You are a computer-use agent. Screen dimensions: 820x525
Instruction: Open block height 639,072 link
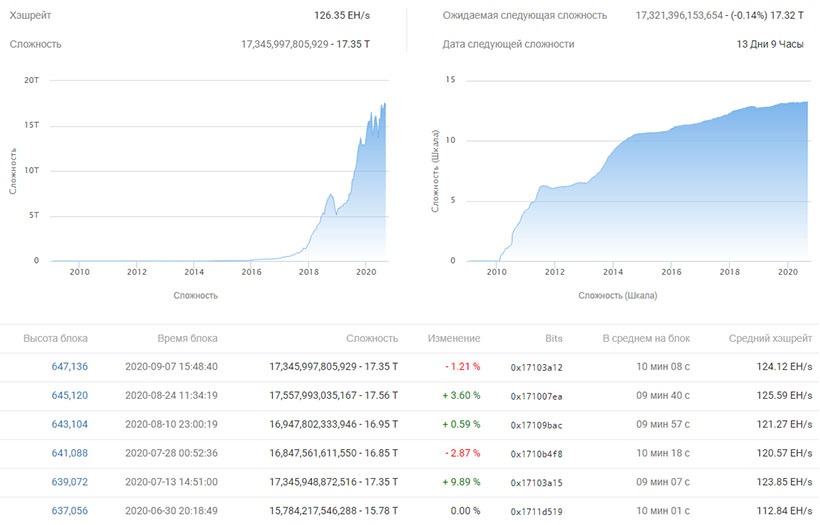pyautogui.click(x=69, y=482)
